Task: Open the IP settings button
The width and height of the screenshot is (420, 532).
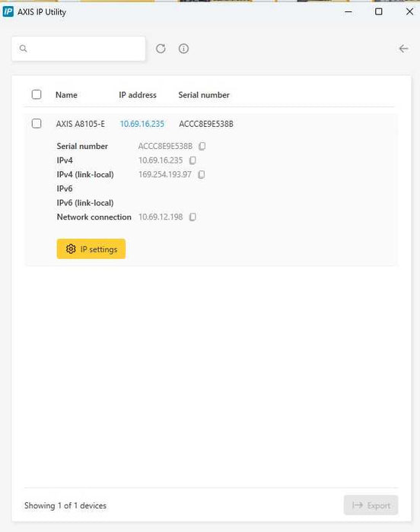Action: pyautogui.click(x=91, y=249)
